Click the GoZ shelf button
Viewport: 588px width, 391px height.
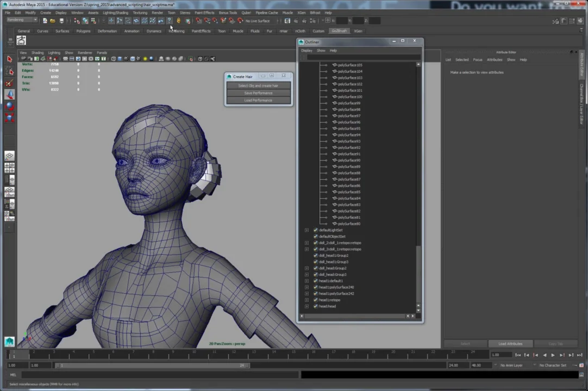click(21, 41)
